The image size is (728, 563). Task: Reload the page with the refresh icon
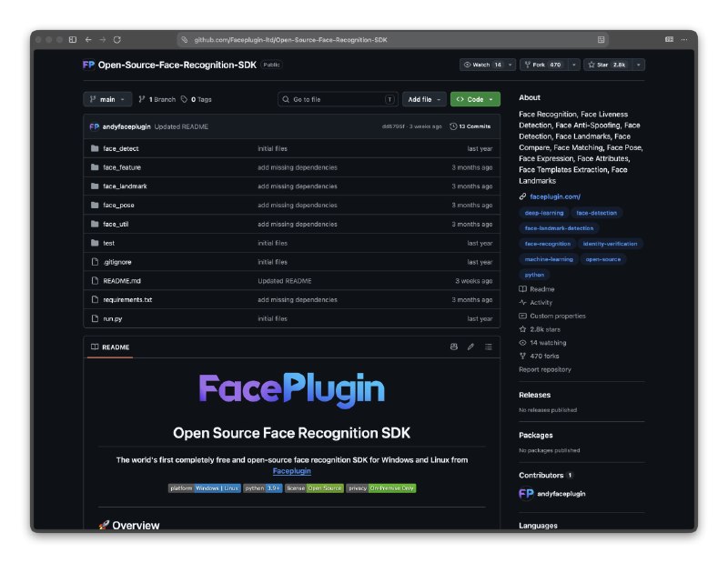117,40
